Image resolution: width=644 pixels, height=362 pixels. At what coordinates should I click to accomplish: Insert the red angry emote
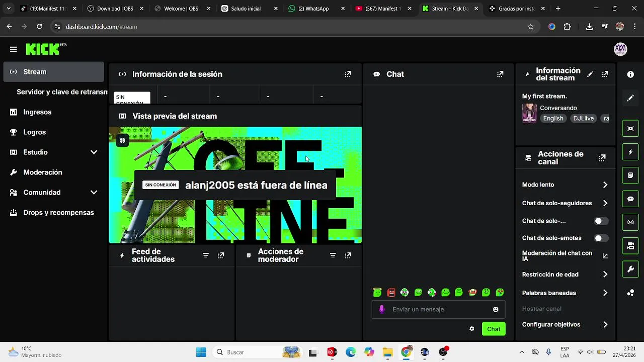(x=391, y=292)
